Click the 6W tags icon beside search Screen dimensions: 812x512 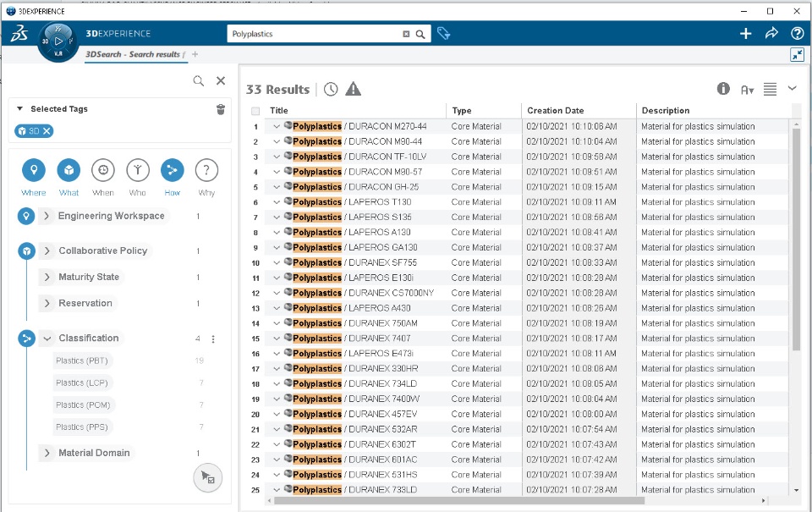click(443, 34)
